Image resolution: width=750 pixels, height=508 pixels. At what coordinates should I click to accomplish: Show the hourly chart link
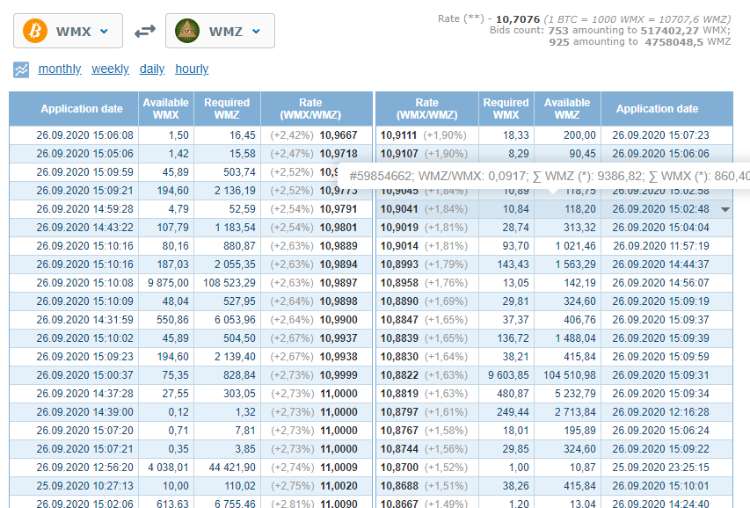pyautogui.click(x=192, y=69)
